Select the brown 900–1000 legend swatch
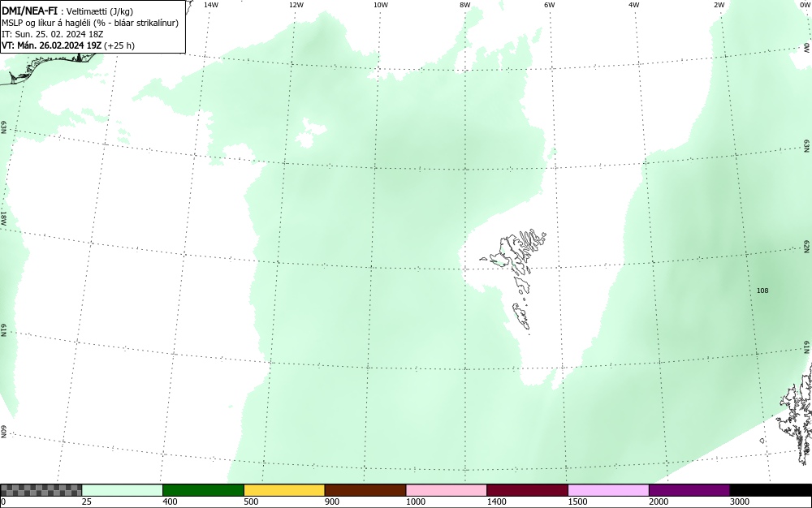 tap(365, 490)
